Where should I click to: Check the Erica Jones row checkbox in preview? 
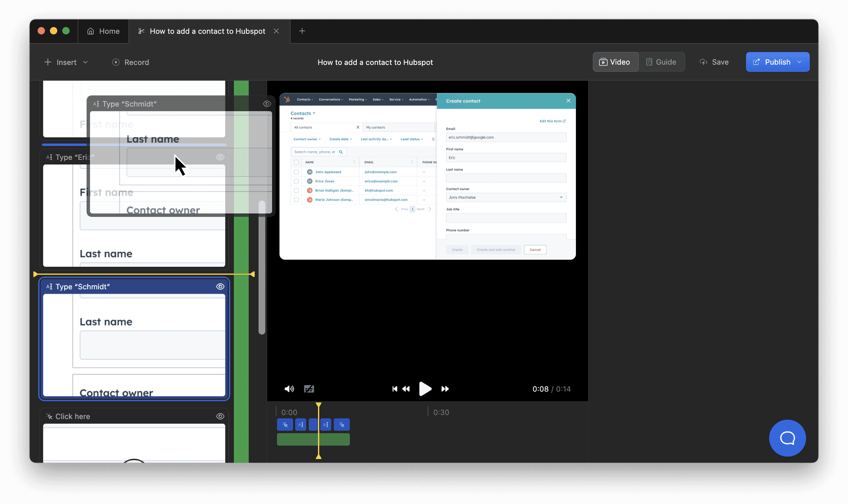click(x=296, y=181)
